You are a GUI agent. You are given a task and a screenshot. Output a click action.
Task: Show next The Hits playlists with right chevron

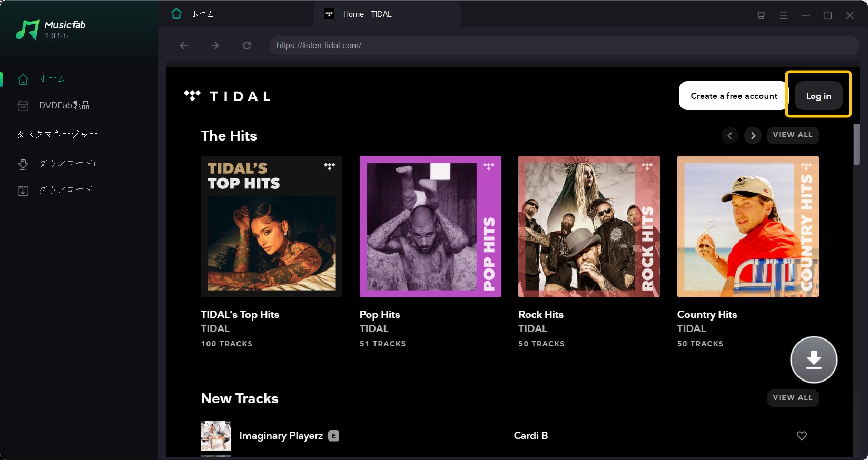pos(753,136)
